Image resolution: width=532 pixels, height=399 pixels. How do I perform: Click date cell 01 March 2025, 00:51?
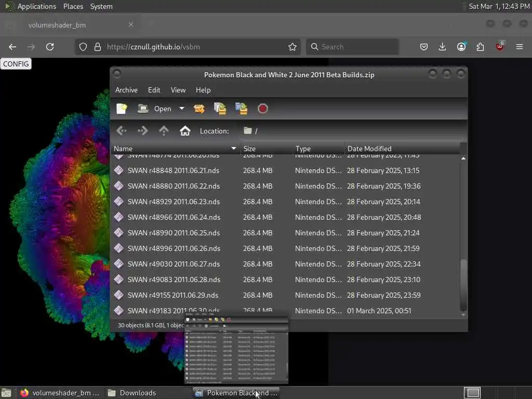click(x=379, y=311)
